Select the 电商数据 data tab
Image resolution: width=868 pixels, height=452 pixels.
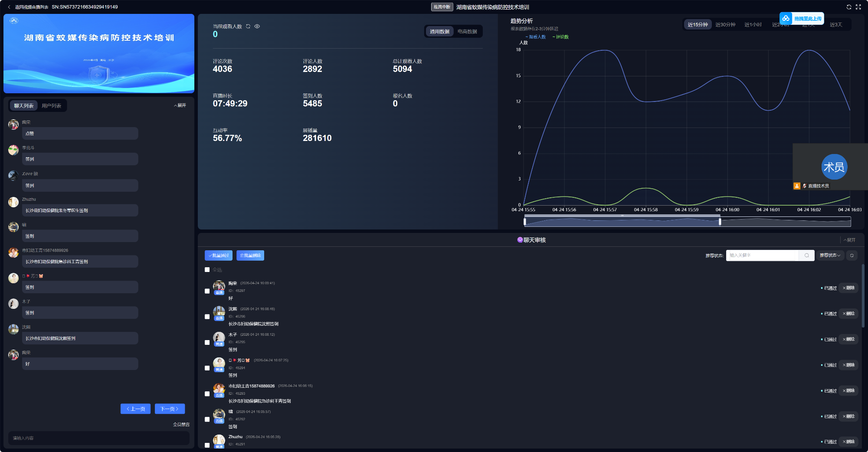467,32
